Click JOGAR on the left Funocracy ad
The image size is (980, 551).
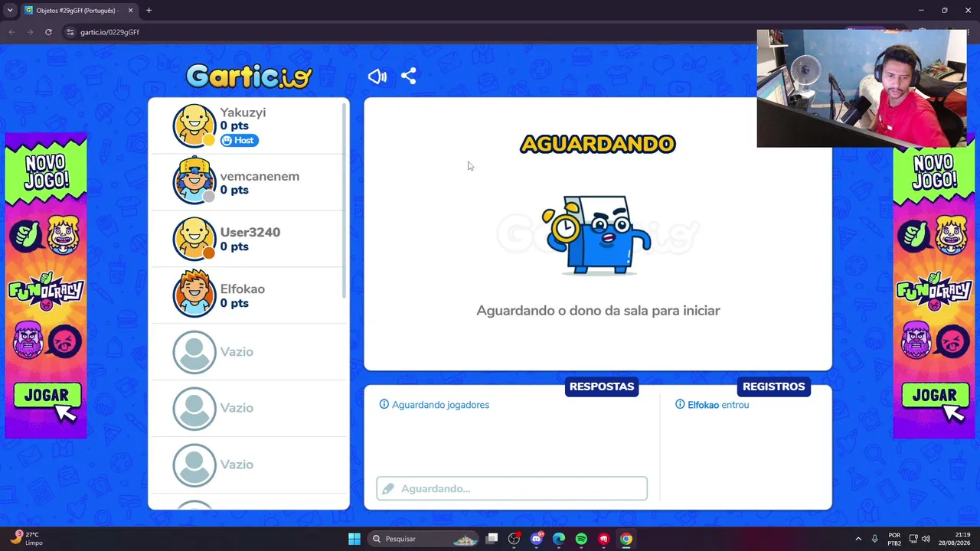pyautogui.click(x=47, y=396)
